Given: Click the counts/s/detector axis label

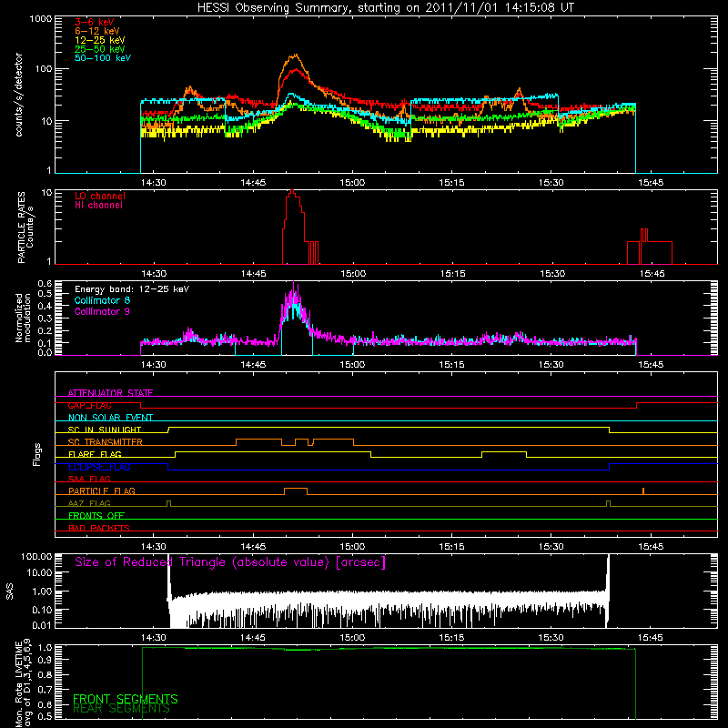Looking at the screenshot, I should click(x=19, y=95).
